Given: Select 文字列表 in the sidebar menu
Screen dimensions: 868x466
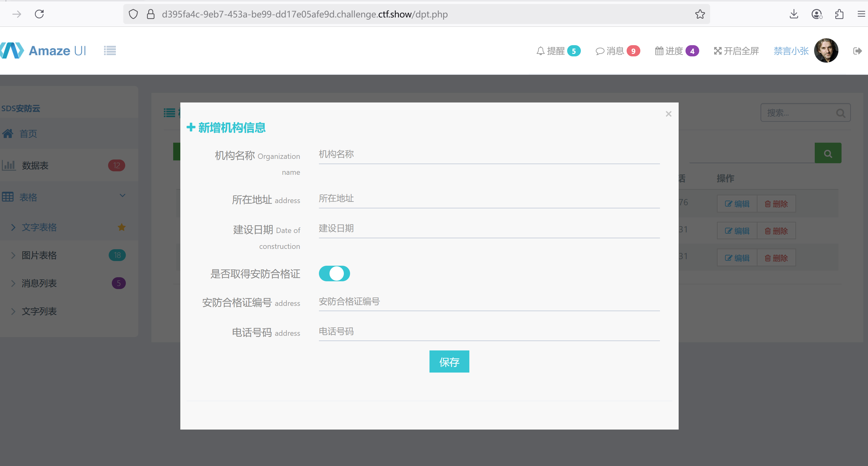Looking at the screenshot, I should click(x=39, y=311).
